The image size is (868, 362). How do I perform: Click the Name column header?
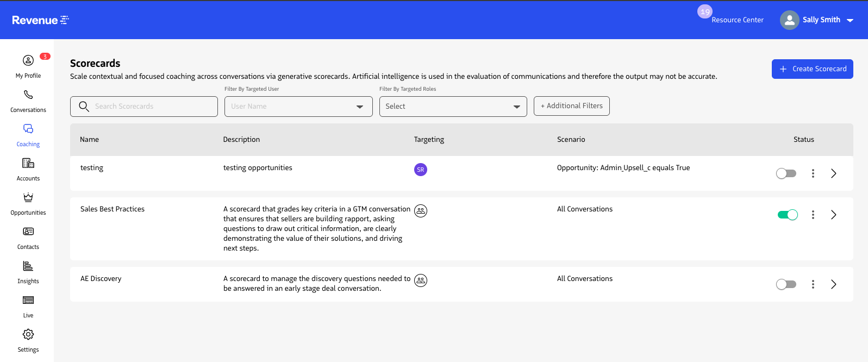pyautogui.click(x=90, y=140)
